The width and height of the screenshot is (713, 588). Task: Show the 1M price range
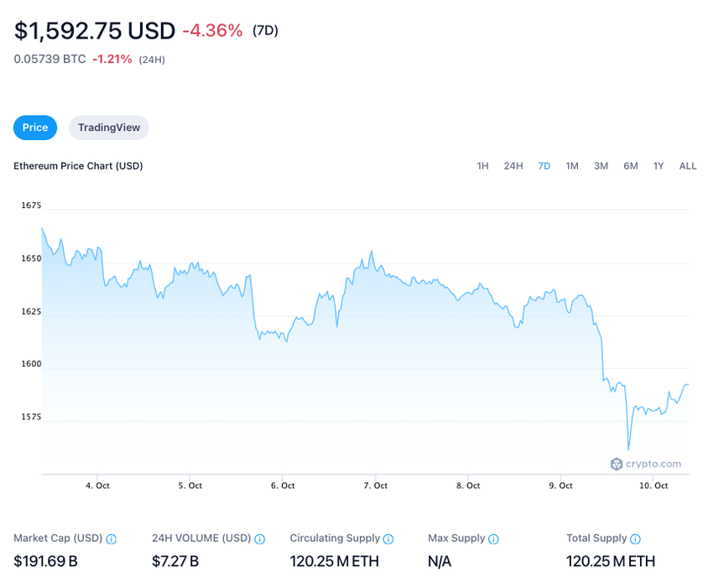pos(572,166)
